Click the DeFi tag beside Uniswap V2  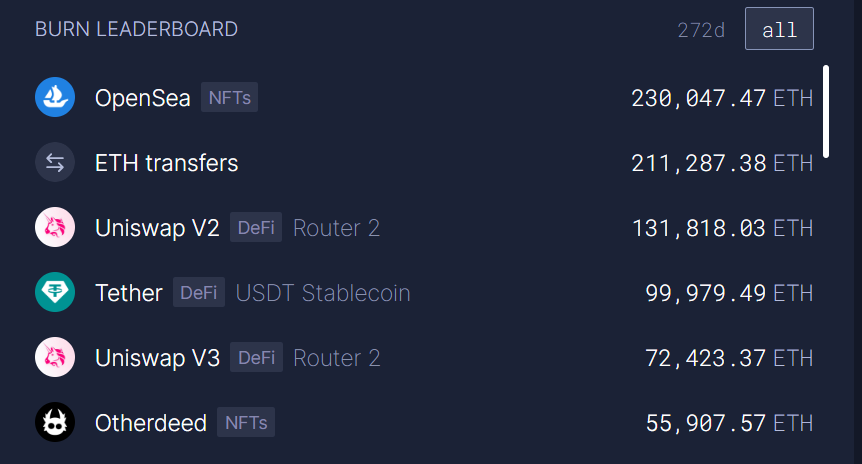(256, 227)
